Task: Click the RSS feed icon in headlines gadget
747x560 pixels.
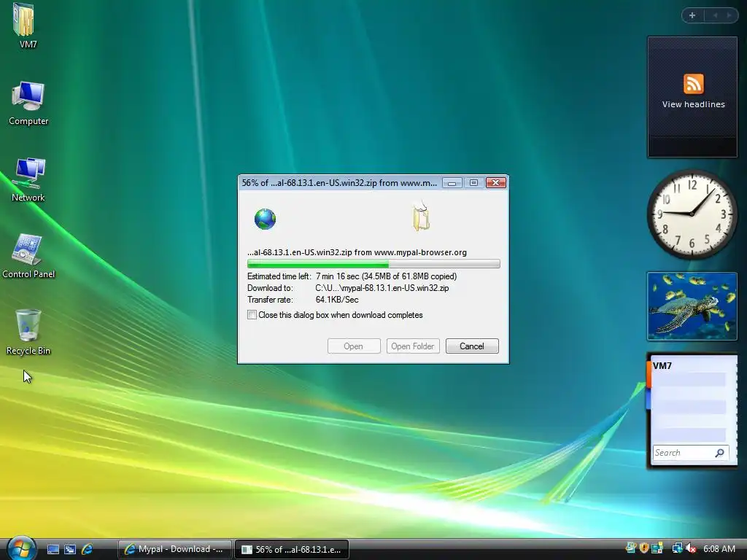Action: [693, 84]
